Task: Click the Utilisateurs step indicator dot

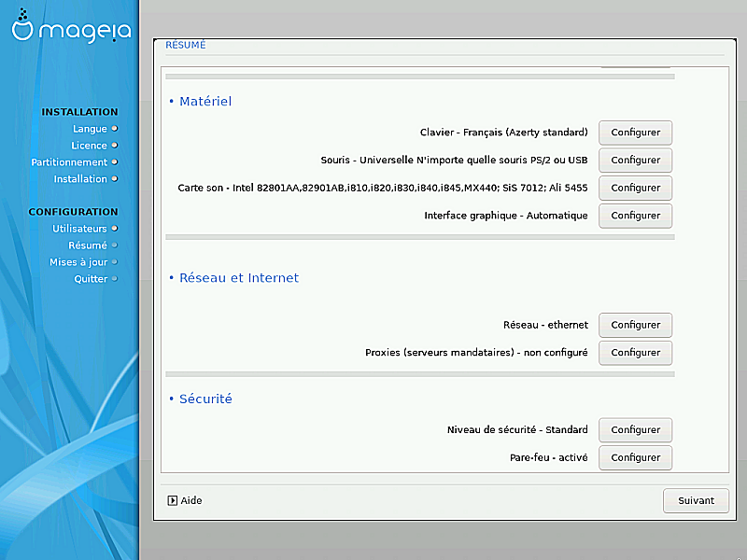Action: click(x=115, y=228)
